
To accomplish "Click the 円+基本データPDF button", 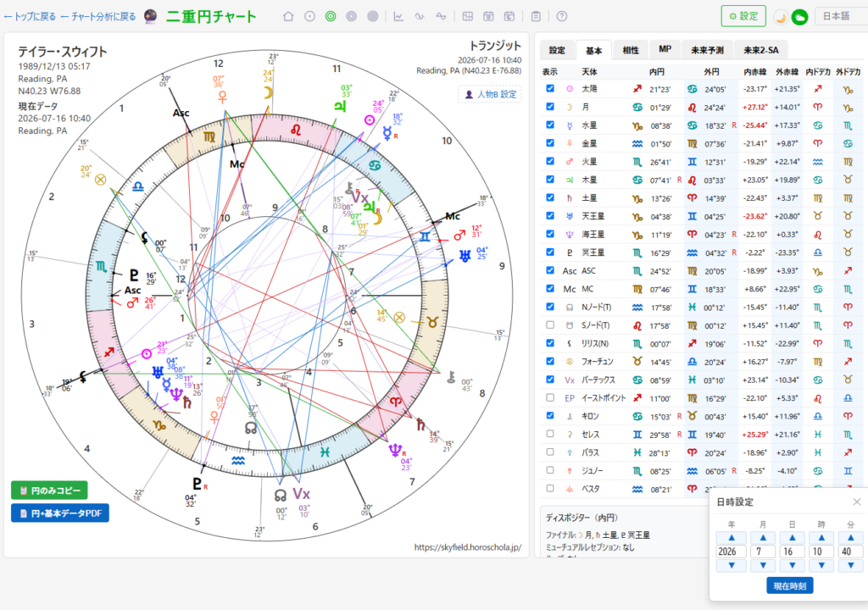I will 60,513.
